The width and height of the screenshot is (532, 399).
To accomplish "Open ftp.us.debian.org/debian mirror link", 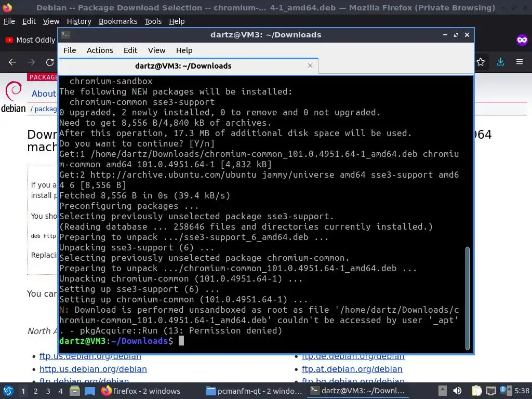I will [x=90, y=356].
